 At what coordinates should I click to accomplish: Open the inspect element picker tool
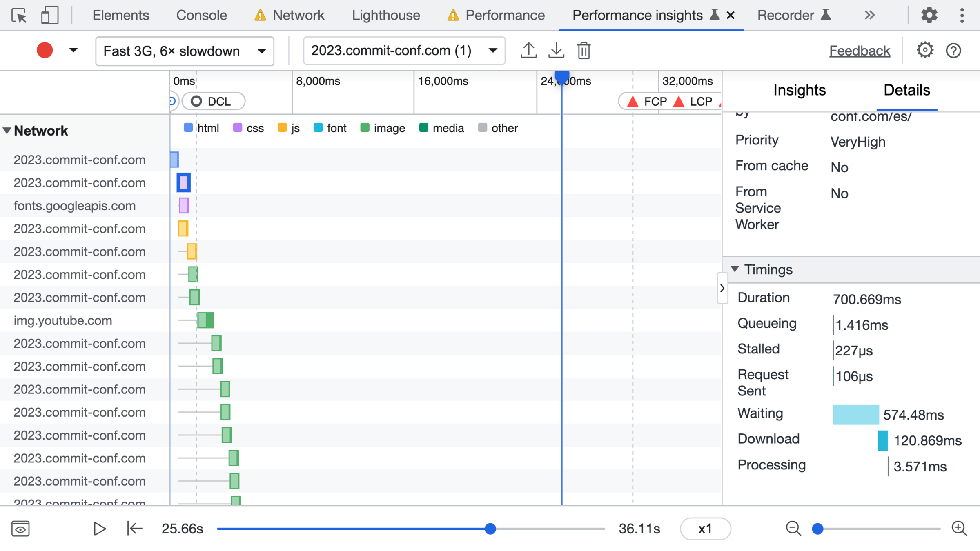pos(19,16)
